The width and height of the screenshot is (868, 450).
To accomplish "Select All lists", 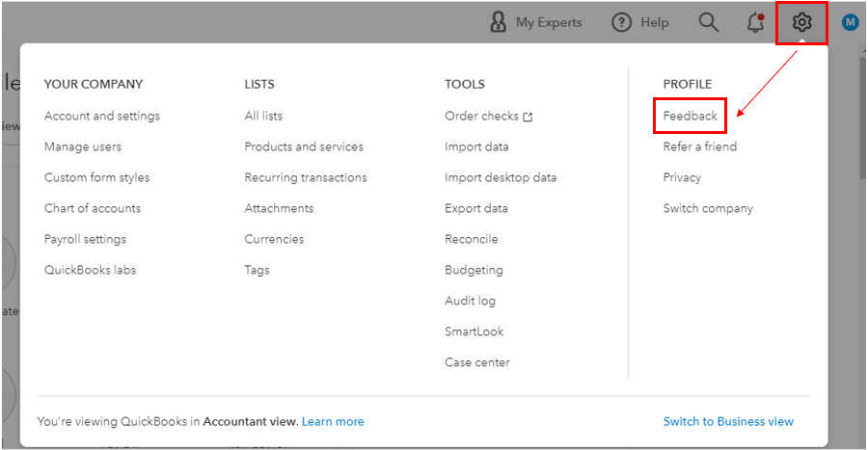I will click(x=263, y=116).
